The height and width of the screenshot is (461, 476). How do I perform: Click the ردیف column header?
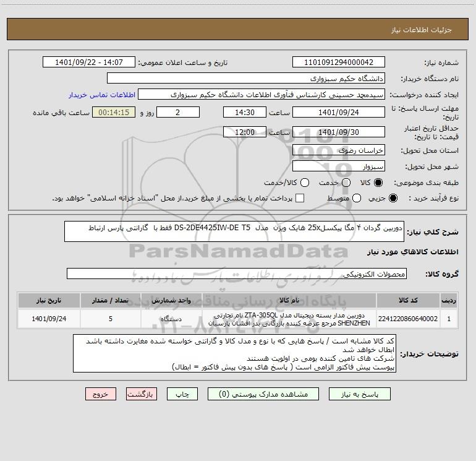click(449, 300)
